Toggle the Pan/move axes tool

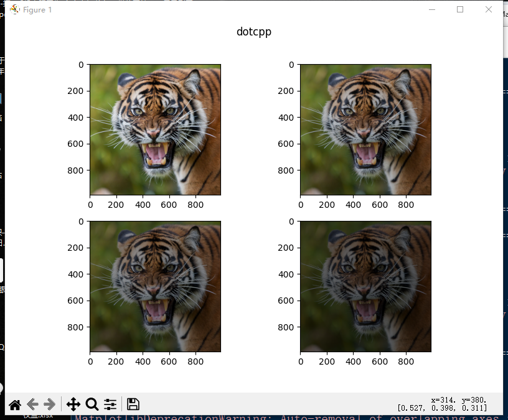73,404
